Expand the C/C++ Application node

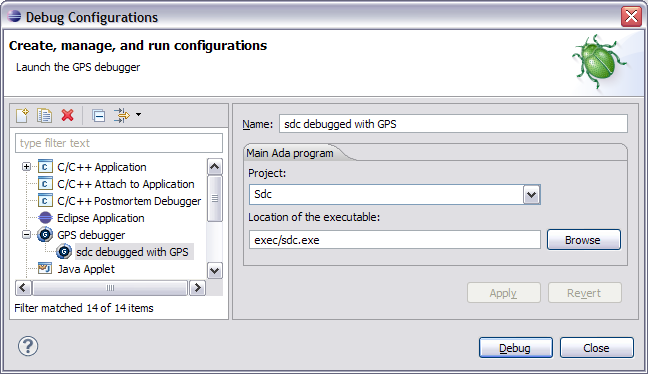(26, 167)
